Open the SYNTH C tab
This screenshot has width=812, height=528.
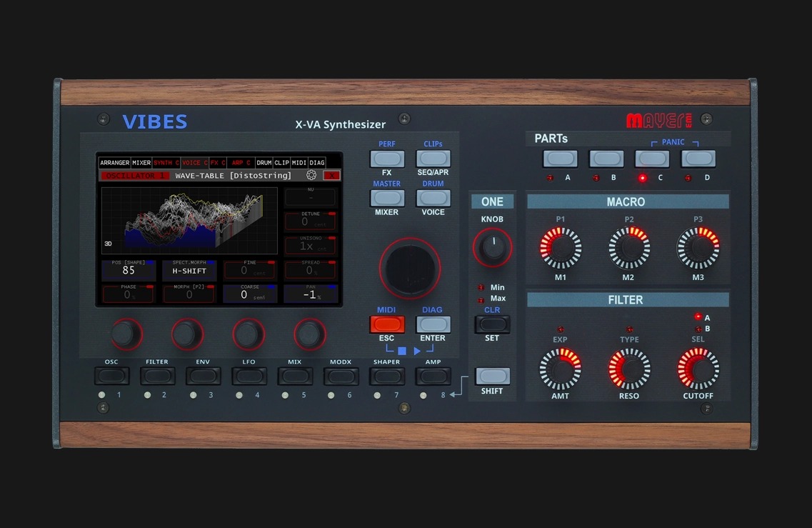click(166, 163)
